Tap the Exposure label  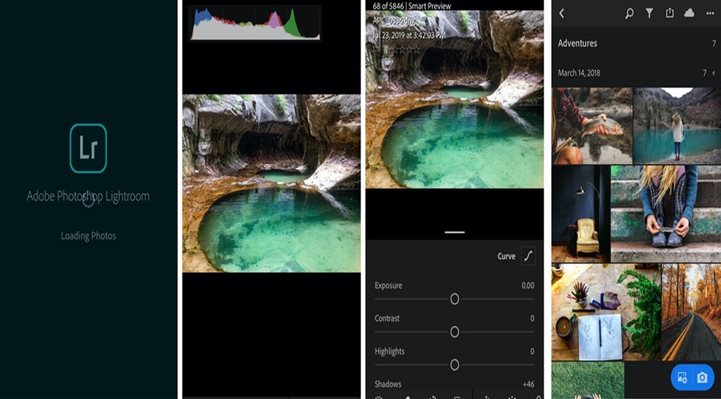pyautogui.click(x=389, y=285)
